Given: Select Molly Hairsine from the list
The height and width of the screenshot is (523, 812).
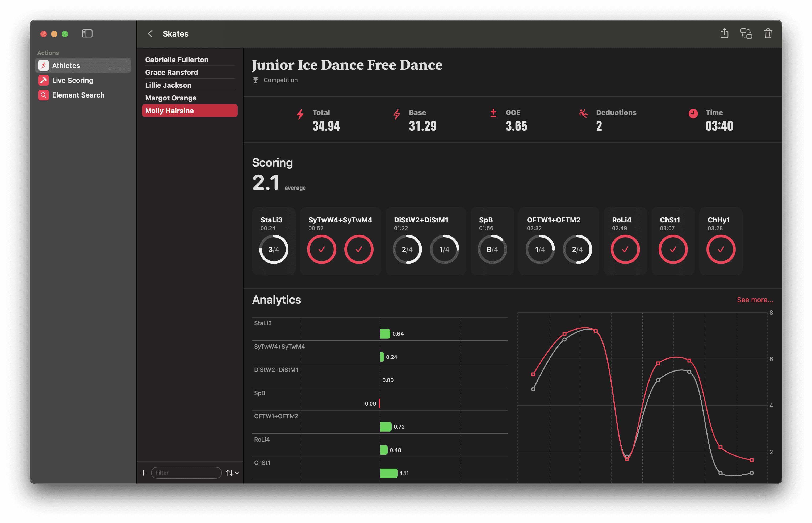Looking at the screenshot, I should point(190,111).
